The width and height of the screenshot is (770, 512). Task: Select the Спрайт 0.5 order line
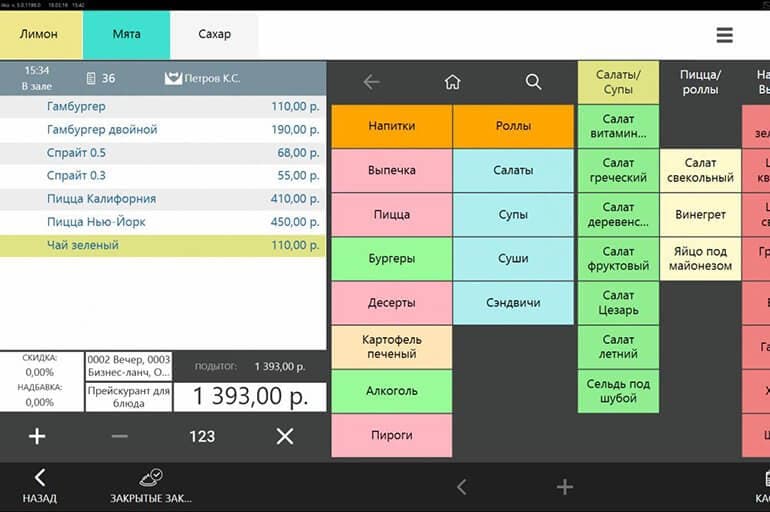pyautogui.click(x=163, y=153)
